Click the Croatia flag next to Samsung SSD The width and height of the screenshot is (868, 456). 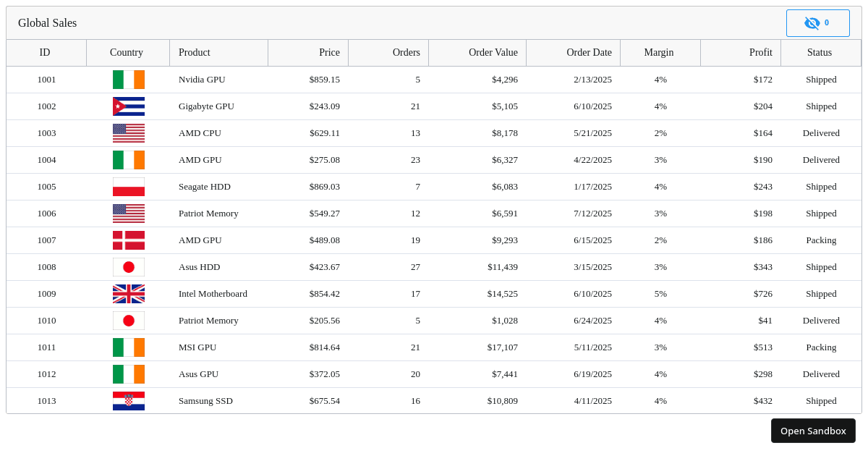pyautogui.click(x=128, y=401)
